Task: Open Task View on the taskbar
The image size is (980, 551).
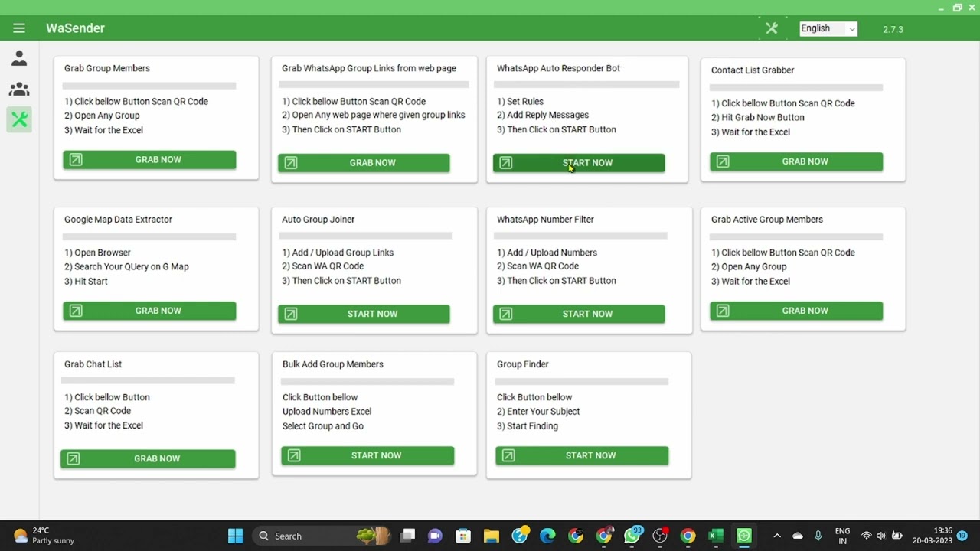Action: (x=407, y=536)
